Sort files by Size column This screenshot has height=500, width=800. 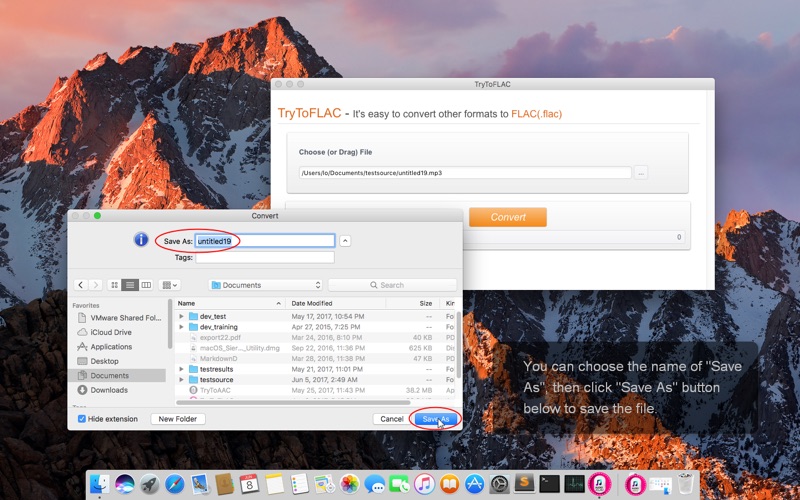[x=412, y=303]
